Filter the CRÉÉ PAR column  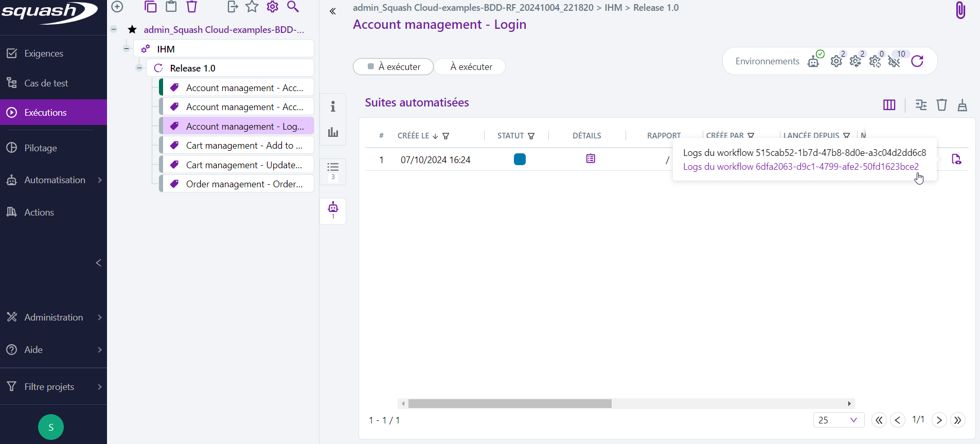[x=751, y=136]
